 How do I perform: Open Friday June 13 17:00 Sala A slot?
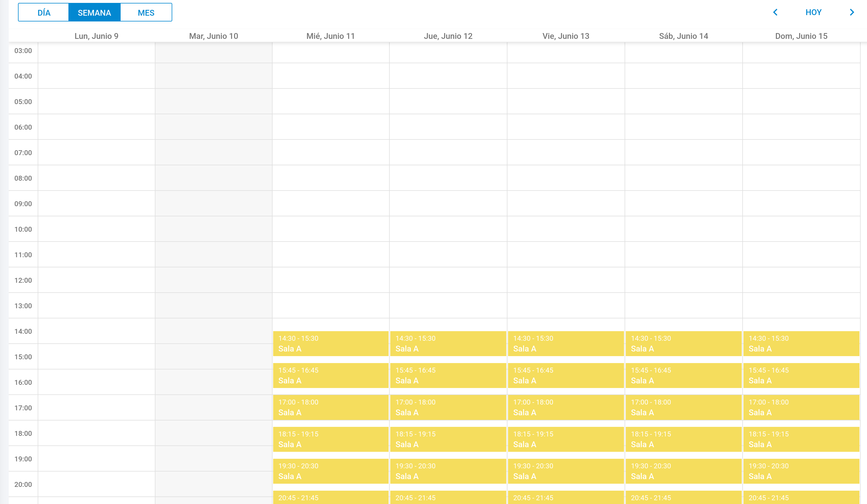tap(566, 407)
